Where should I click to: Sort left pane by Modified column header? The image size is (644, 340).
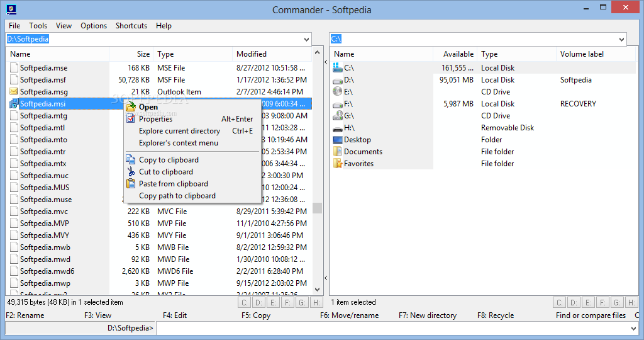272,54
